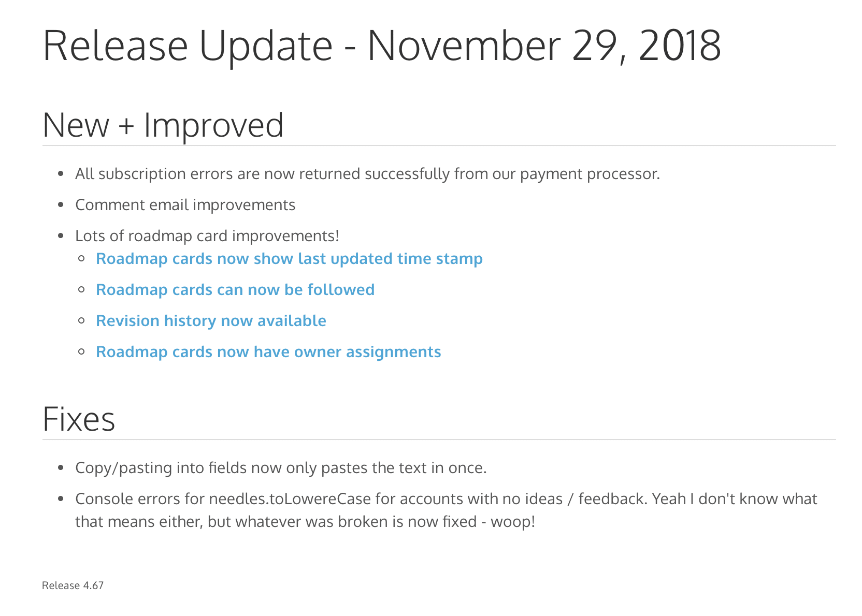
Task: Click the needles.toLowereCase console errors text
Action: (446, 499)
